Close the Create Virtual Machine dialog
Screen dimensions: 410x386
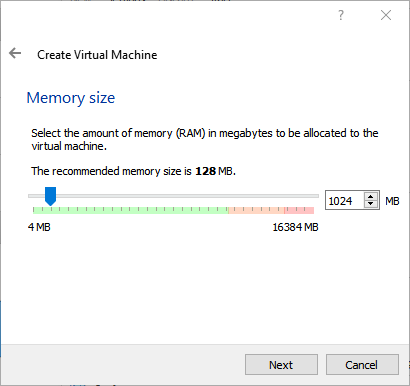click(386, 15)
